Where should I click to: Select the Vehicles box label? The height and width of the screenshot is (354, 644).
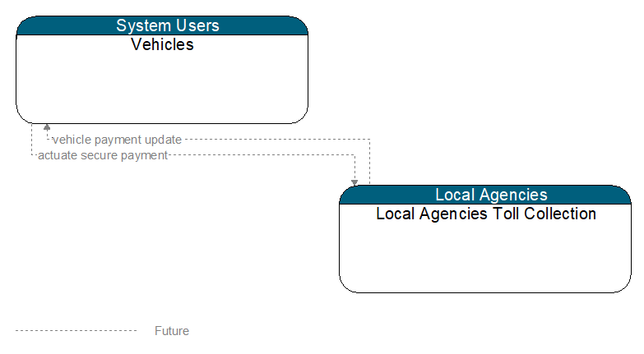point(162,44)
